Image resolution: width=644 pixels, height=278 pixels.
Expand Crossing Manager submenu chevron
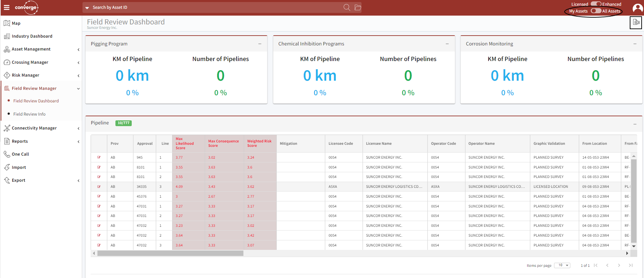click(78, 63)
